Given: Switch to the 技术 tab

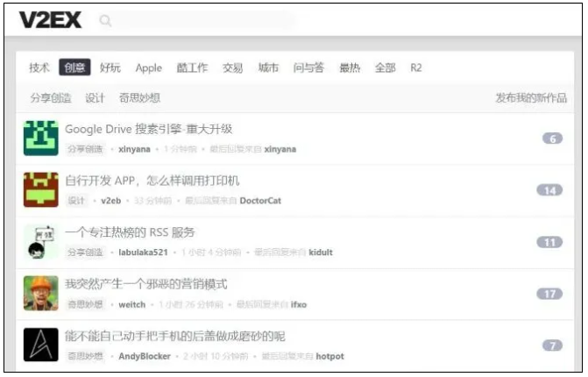Looking at the screenshot, I should click(x=39, y=68).
